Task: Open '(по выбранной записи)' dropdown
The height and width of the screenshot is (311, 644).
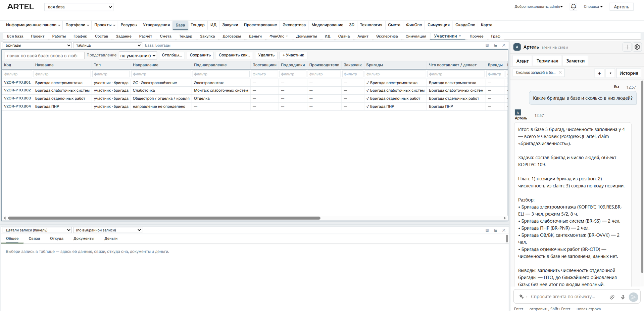Action: coord(108,230)
